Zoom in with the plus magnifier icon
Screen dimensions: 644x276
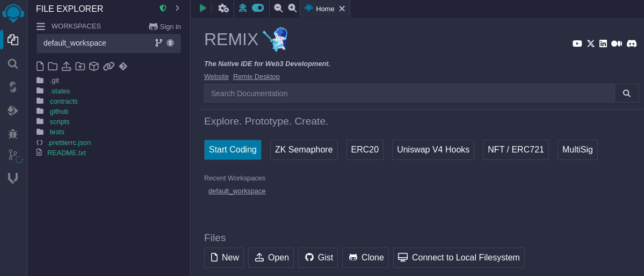[292, 8]
